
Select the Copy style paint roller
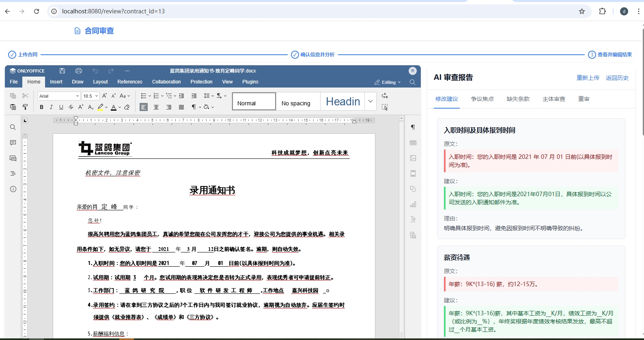[25, 107]
